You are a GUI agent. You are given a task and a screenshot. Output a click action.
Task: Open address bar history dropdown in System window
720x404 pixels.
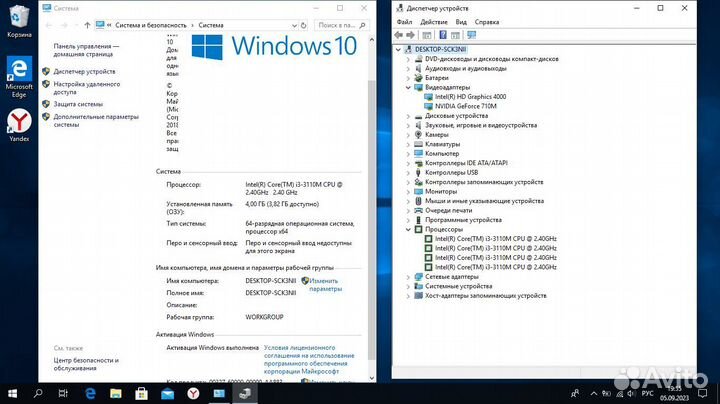pos(294,25)
